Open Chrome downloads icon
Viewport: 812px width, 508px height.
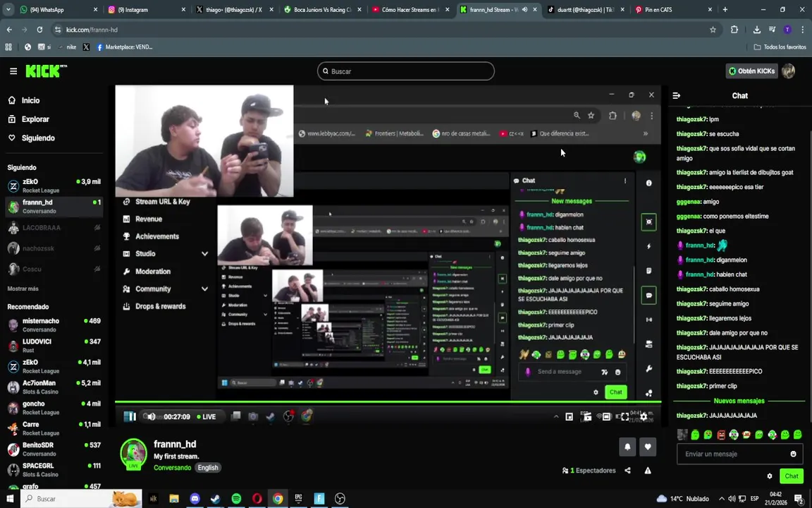click(756, 30)
